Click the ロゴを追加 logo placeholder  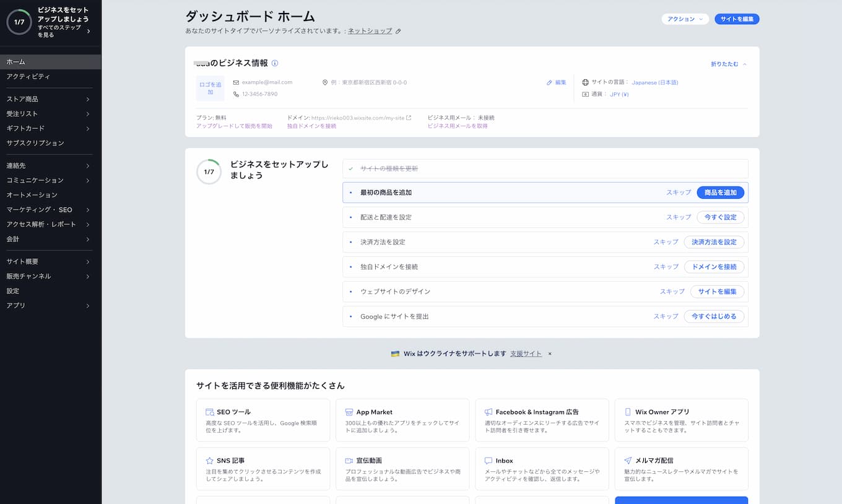[210, 88]
